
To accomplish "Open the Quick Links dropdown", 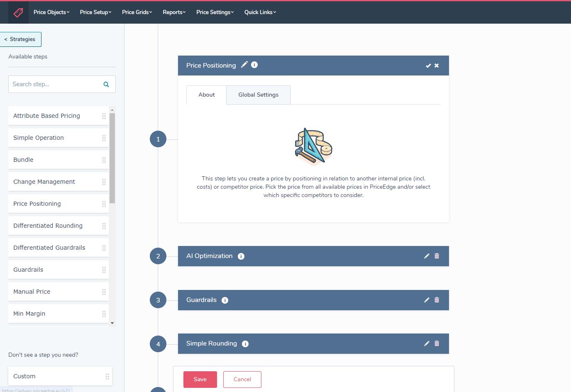I will (260, 12).
